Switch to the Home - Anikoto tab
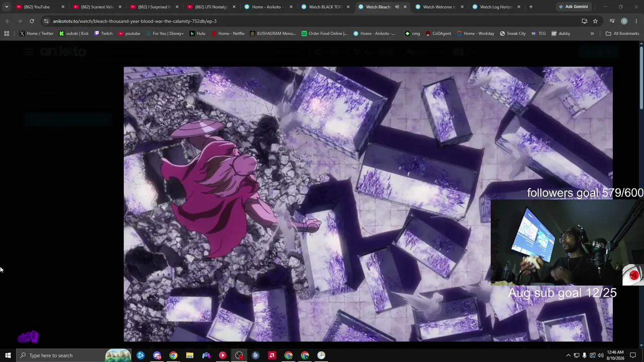This screenshot has width=644, height=362. point(269,7)
